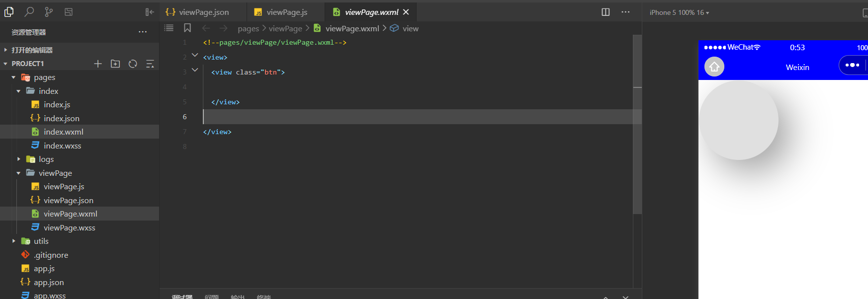The width and height of the screenshot is (868, 299).
Task: Click viewPage breadcrumb folder segment
Action: (x=285, y=29)
